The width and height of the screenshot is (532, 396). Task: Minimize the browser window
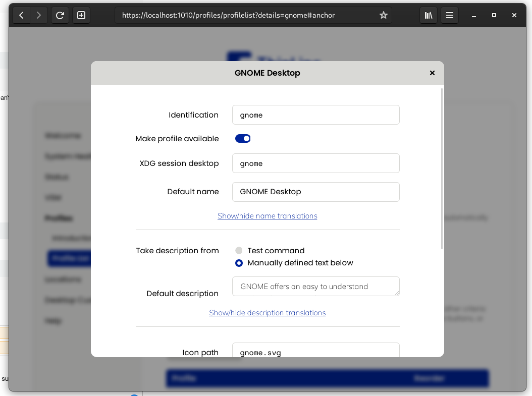pos(474,15)
